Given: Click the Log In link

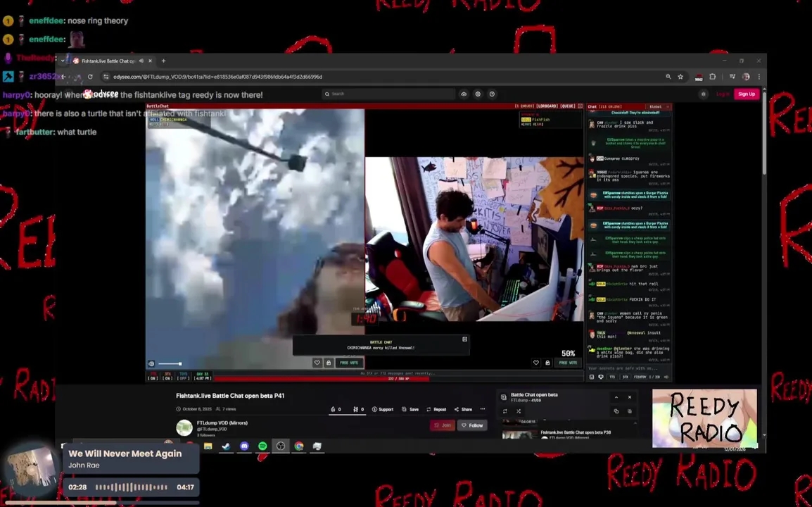Looking at the screenshot, I should click(x=723, y=94).
